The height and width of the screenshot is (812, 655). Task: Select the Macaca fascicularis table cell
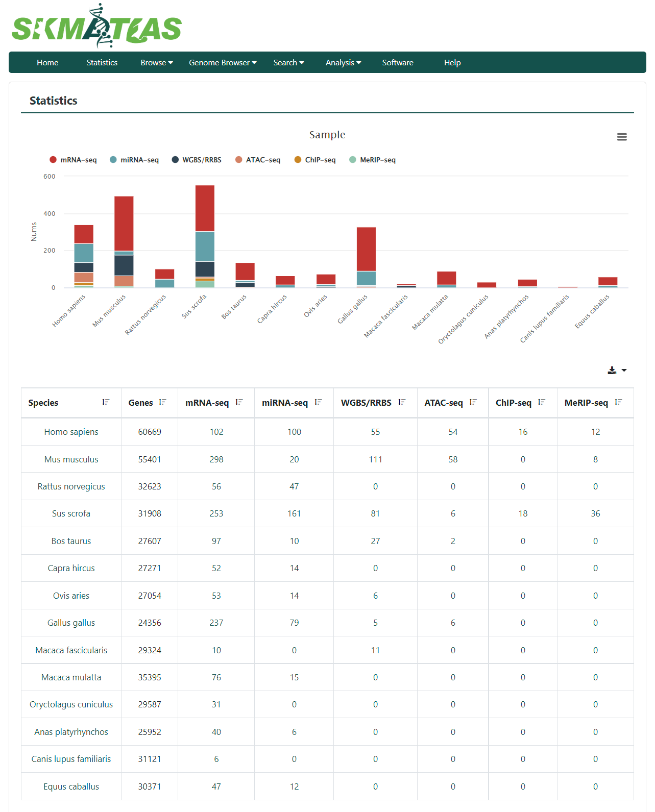tap(71, 650)
